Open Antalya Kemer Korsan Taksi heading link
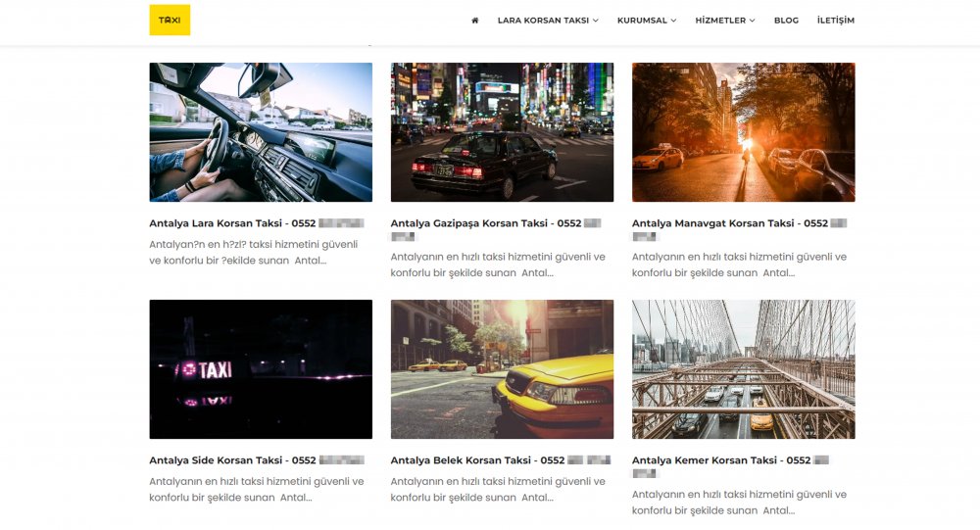Image resolution: width=980 pixels, height=530 pixels. click(721, 460)
